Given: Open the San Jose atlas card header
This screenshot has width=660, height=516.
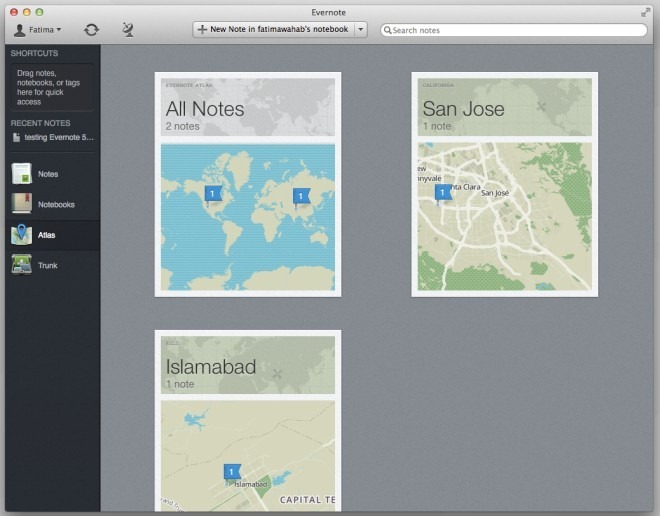Looking at the screenshot, I should (x=505, y=107).
